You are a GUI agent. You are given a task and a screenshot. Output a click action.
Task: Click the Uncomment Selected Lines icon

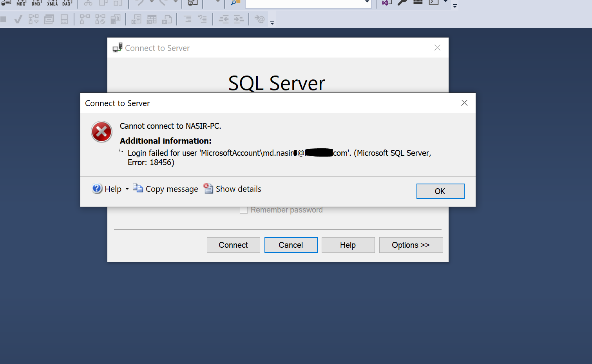click(203, 19)
